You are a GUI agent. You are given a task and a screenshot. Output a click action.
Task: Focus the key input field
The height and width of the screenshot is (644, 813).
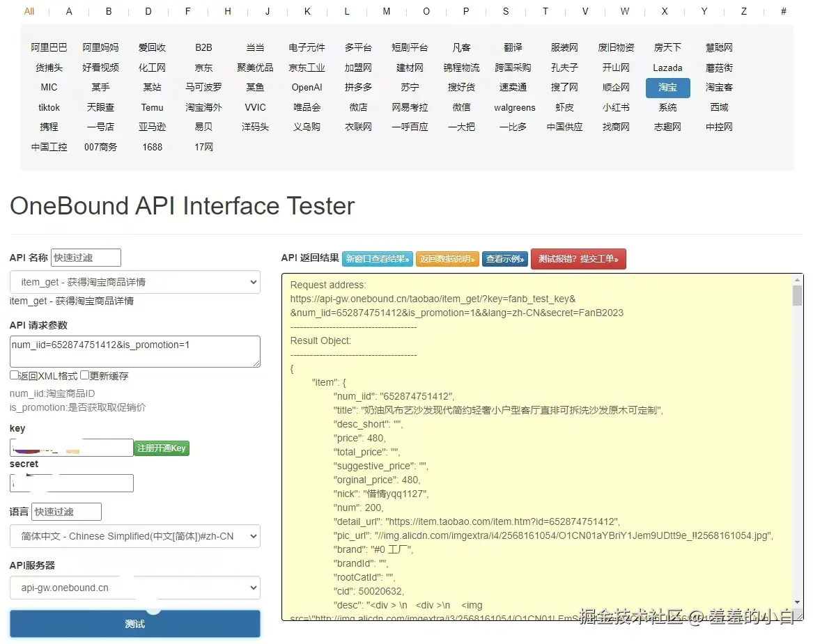(72, 448)
